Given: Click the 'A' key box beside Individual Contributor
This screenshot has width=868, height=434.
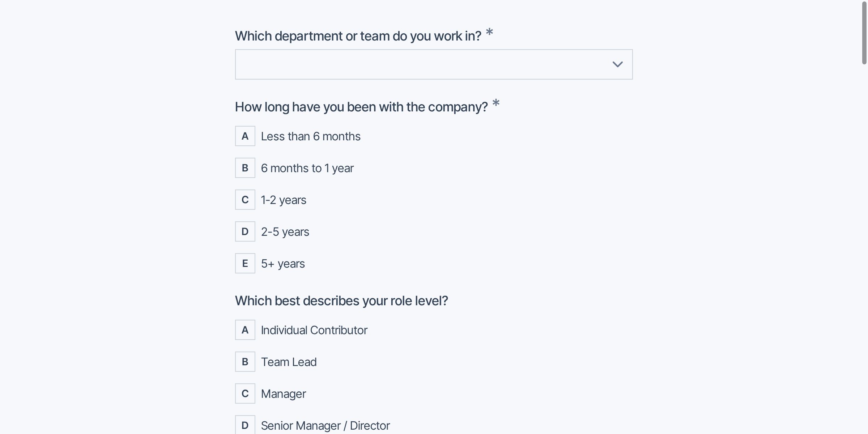Looking at the screenshot, I should (x=245, y=330).
